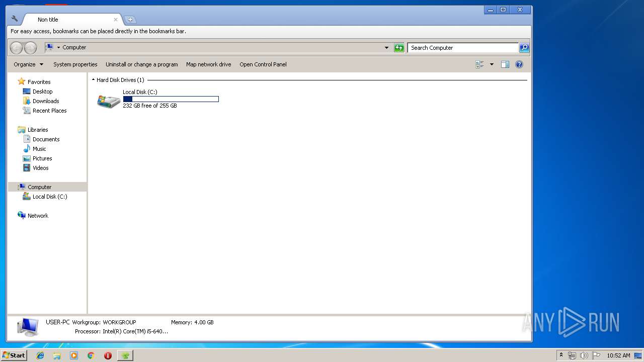This screenshot has width=644, height=362.
Task: Open Help with the question mark
Action: tap(519, 64)
